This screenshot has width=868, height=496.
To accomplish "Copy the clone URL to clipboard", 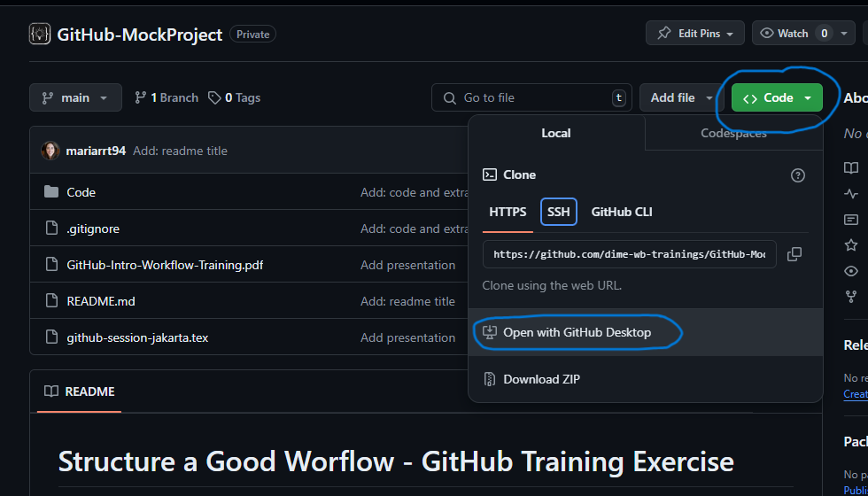I will pyautogui.click(x=794, y=254).
